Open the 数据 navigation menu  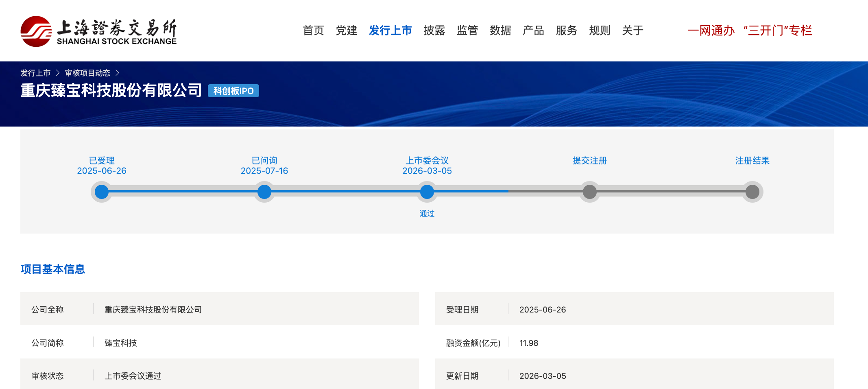500,31
